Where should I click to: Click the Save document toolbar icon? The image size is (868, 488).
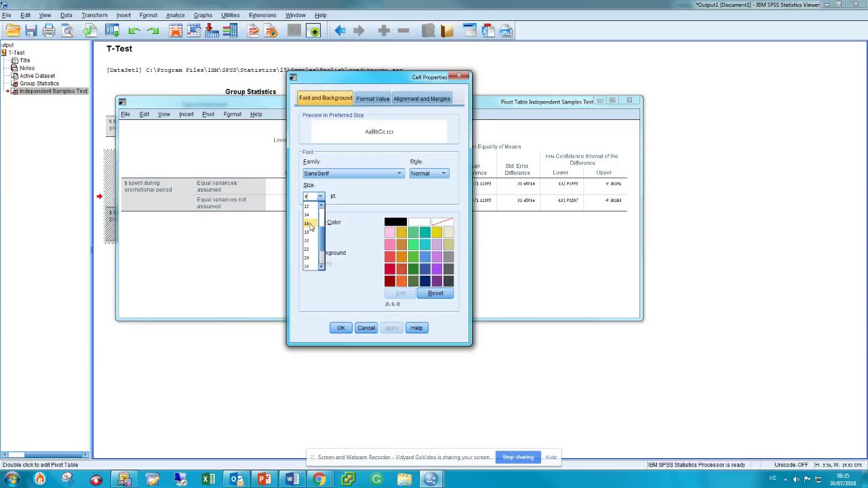pyautogui.click(x=31, y=30)
